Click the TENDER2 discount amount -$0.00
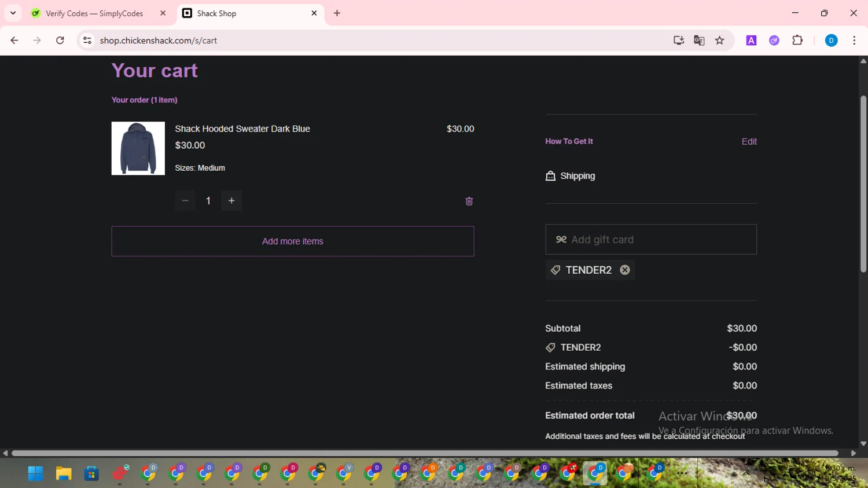Image resolution: width=868 pixels, height=488 pixels. (x=743, y=347)
